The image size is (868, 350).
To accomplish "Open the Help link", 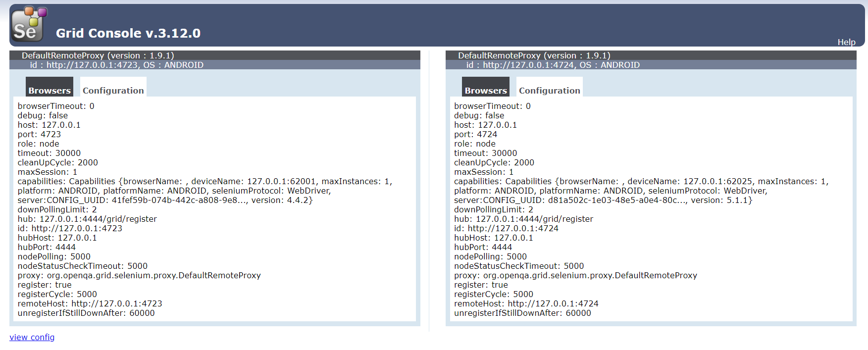I will coord(846,42).
